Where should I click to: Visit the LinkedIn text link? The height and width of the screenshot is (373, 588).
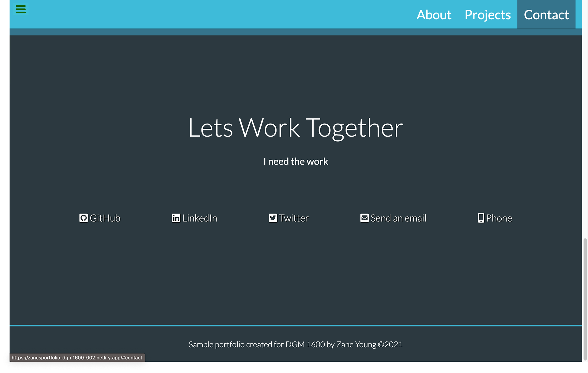199,218
